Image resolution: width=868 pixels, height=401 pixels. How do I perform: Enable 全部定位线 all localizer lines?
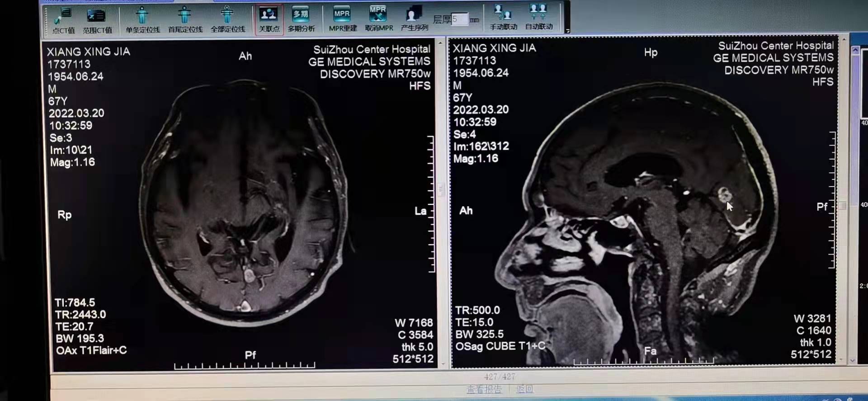pos(227,20)
